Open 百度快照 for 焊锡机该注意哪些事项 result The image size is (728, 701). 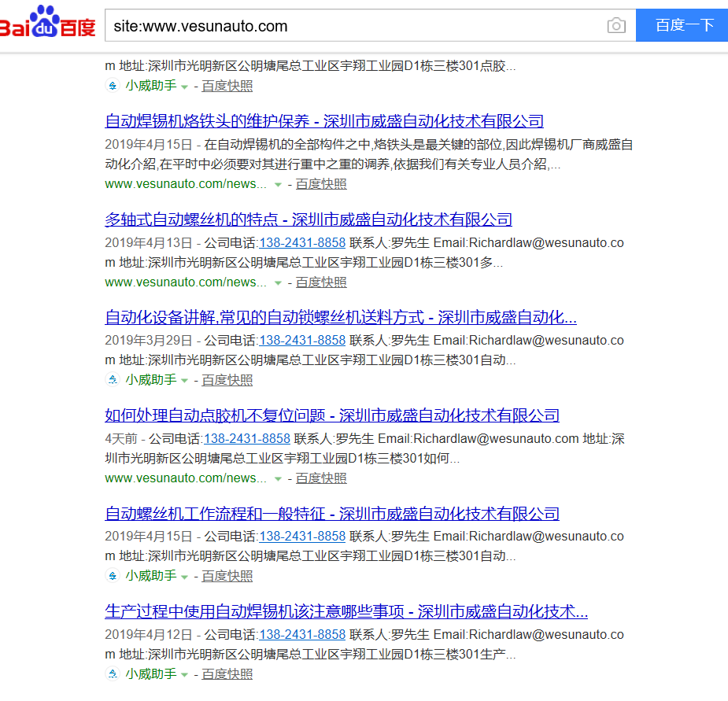coord(227,674)
